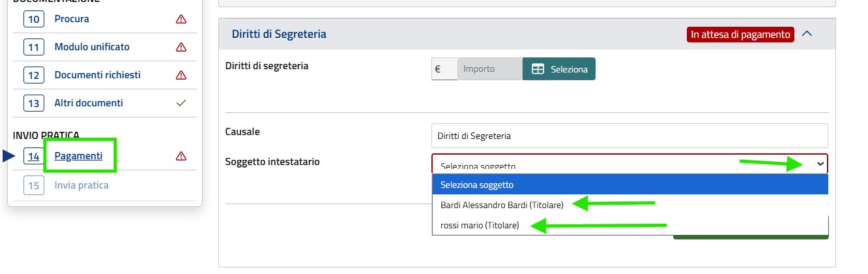Click warning icon beside Modulo unificato
Viewport: 868px width, 274px height.
(181, 47)
